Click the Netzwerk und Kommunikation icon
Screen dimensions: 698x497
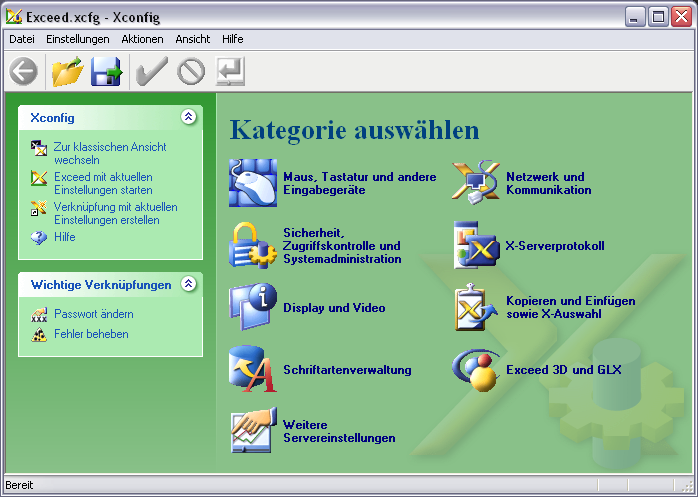pos(476,183)
